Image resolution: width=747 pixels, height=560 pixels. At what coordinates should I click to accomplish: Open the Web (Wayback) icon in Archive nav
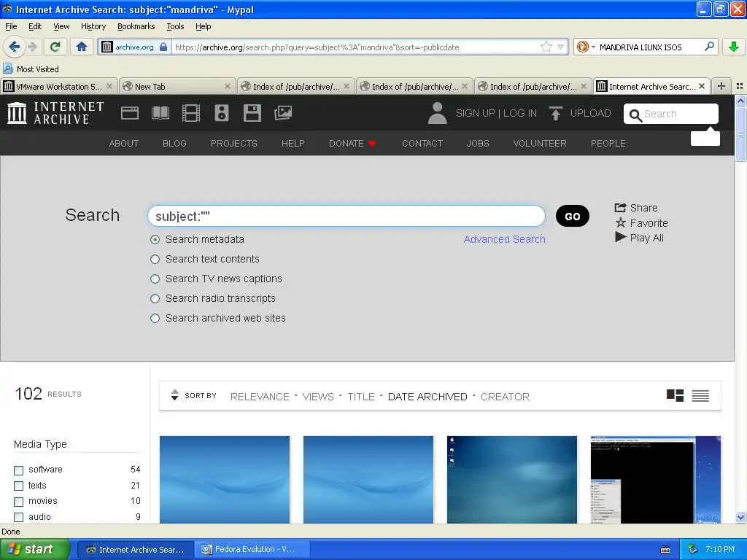pyautogui.click(x=130, y=113)
